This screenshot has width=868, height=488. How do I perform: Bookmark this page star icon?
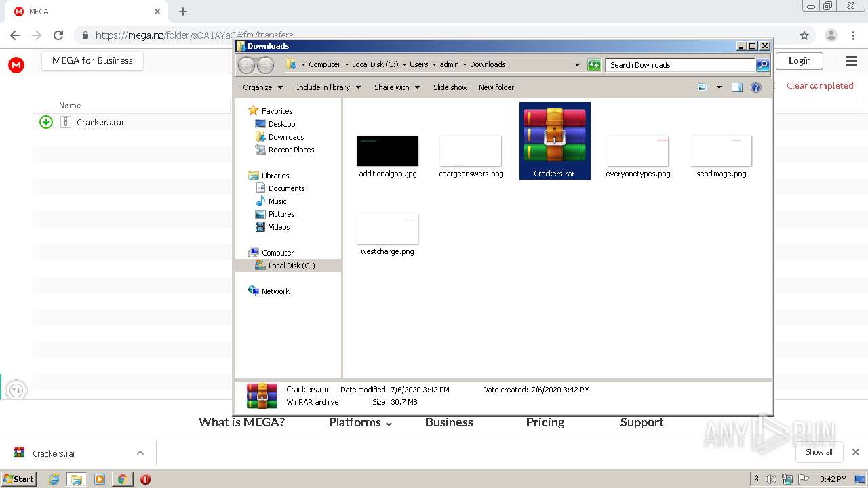tap(804, 35)
